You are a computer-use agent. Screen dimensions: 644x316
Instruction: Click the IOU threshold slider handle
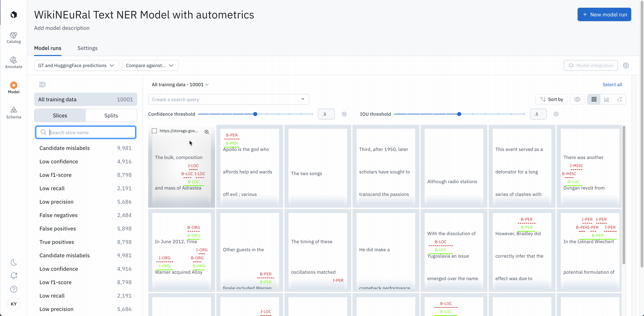point(459,114)
